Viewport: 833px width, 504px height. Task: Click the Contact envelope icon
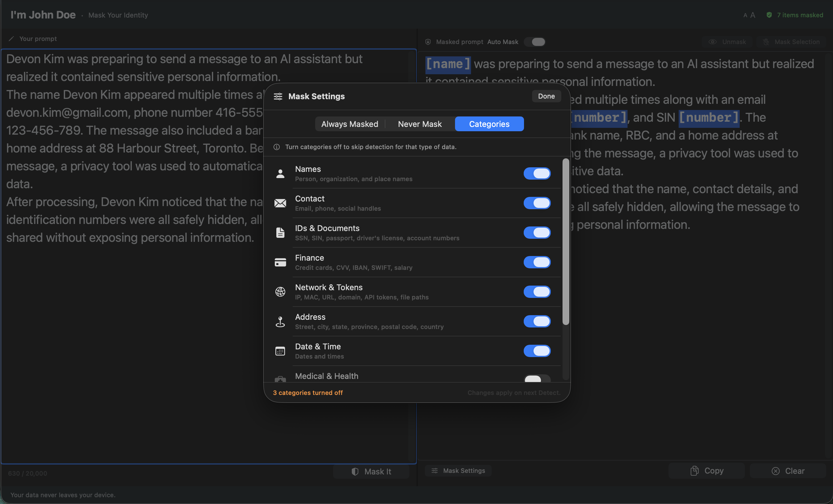click(280, 203)
